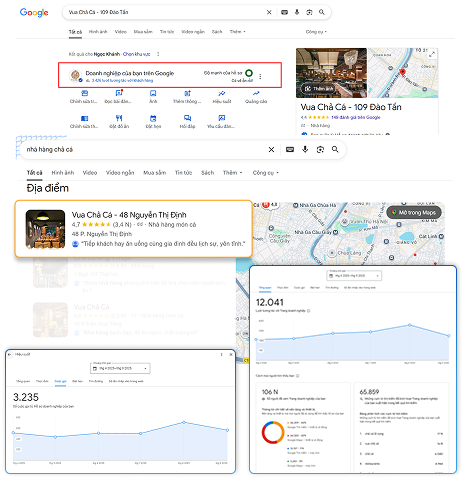Expand the map in the Vua Chả Cá knowledge panel

click(x=432, y=54)
